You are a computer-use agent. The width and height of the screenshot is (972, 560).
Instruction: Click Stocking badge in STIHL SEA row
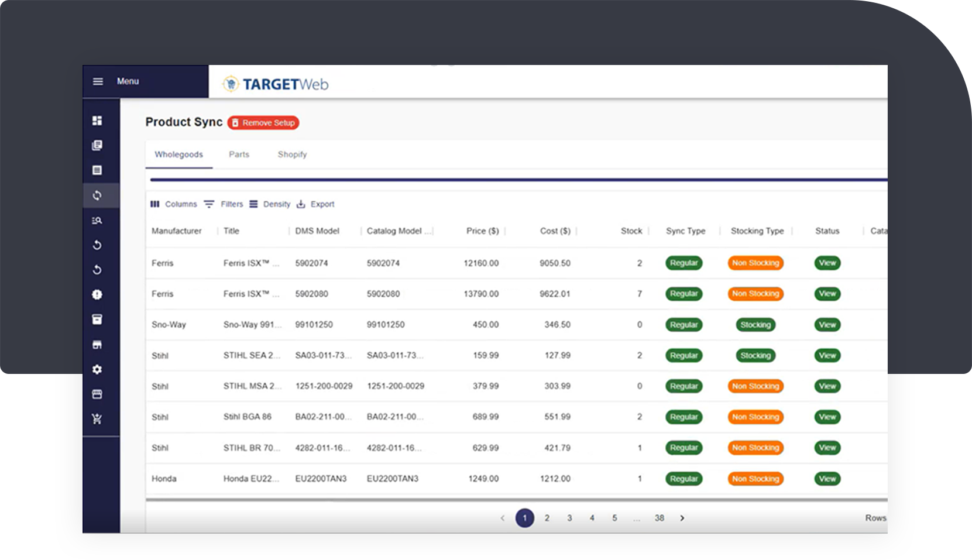point(755,356)
